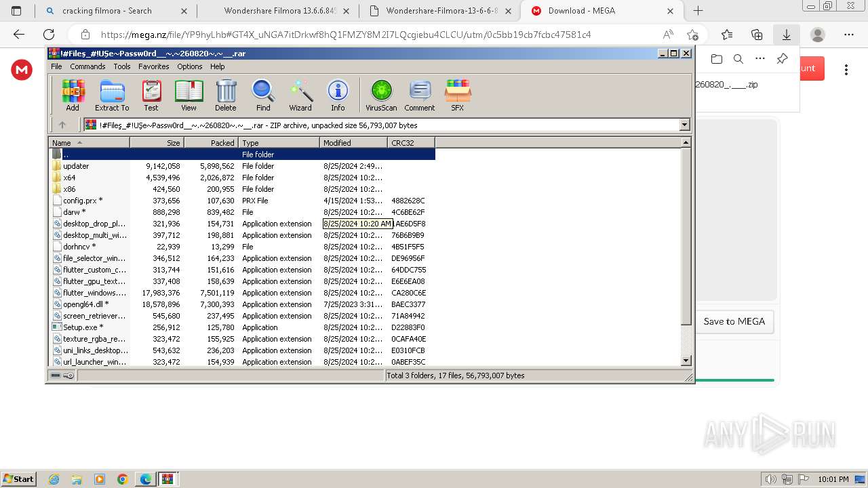Click the Test archive icon
The height and width of the screenshot is (488, 868).
[151, 95]
